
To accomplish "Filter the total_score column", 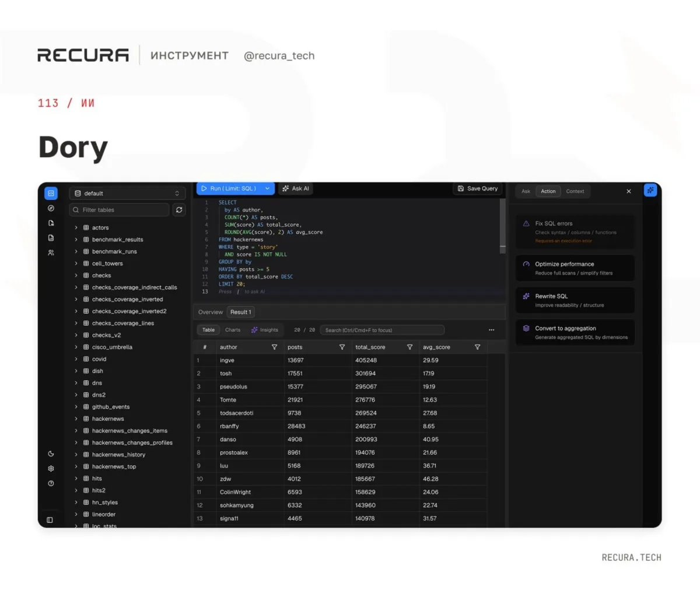I will click(x=409, y=347).
